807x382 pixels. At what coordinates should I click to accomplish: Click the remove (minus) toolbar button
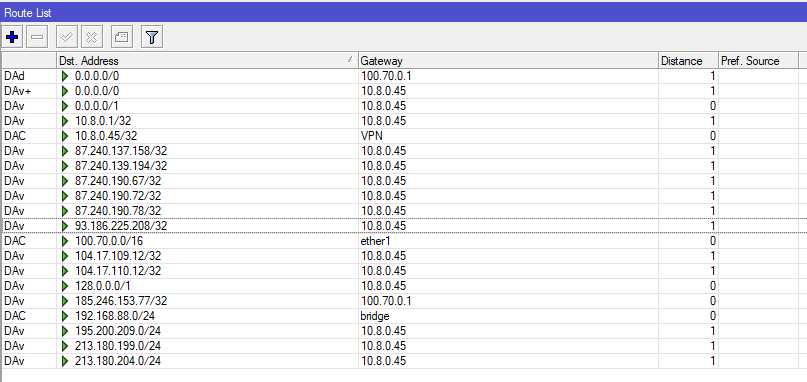coord(37,37)
